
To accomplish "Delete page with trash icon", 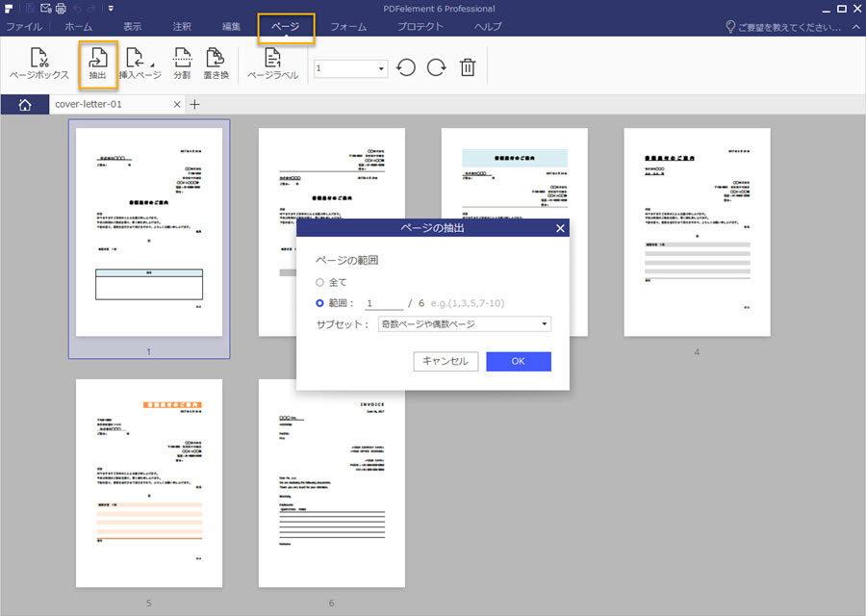I will pos(468,68).
